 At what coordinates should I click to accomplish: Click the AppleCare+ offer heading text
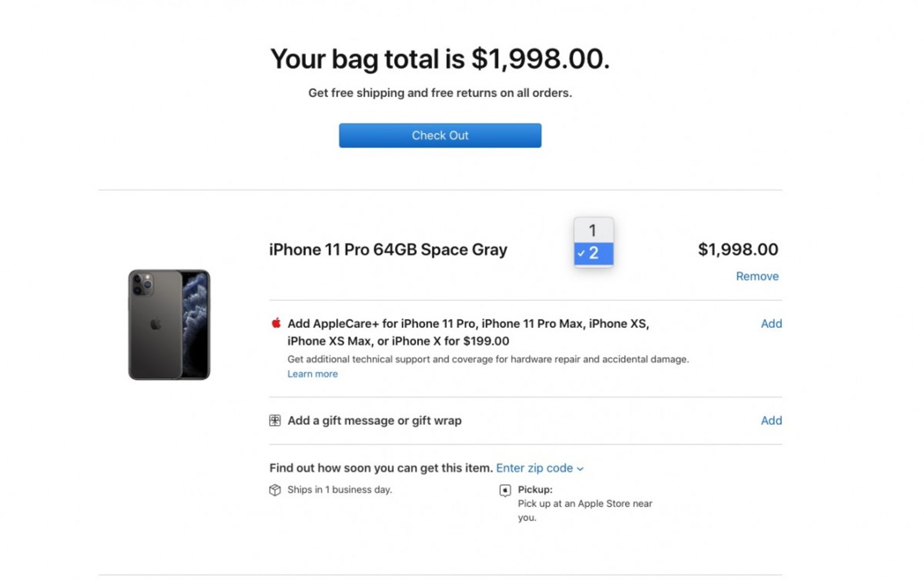pyautogui.click(x=468, y=332)
